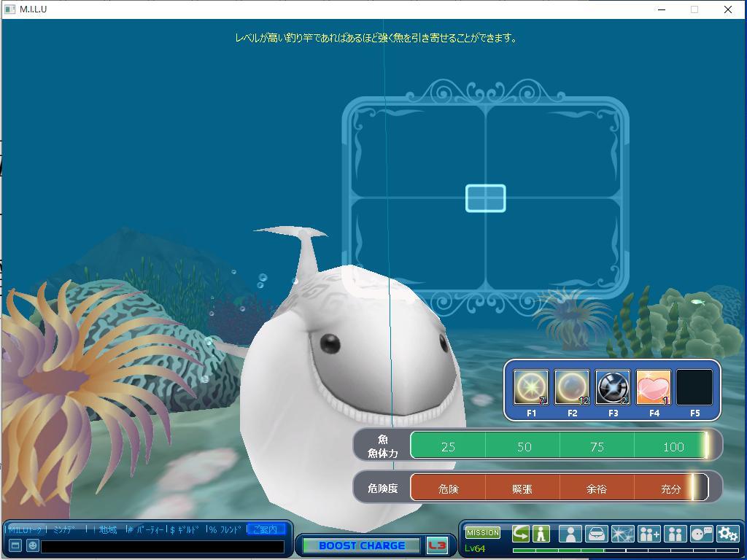Minimize the M.I.L.U window
This screenshot has height=560, width=747.
pyautogui.click(x=661, y=9)
